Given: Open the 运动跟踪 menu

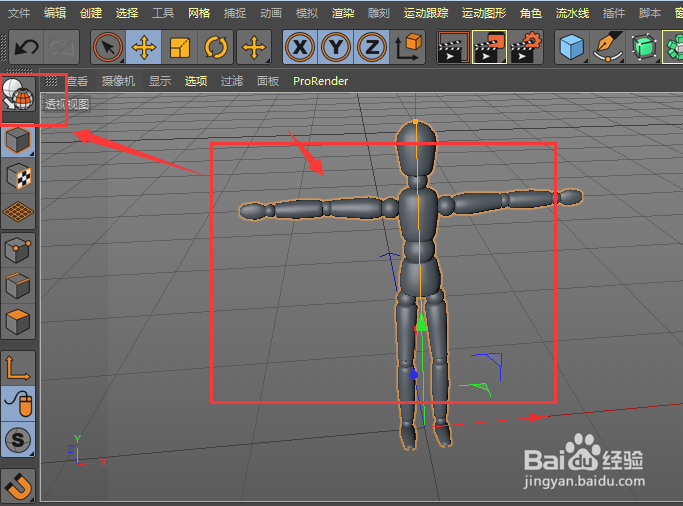Looking at the screenshot, I should [426, 13].
